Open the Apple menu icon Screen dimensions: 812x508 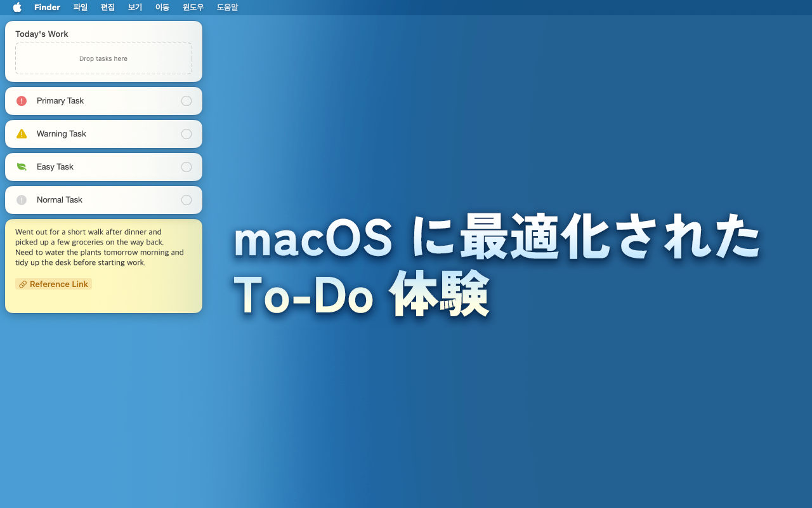[17, 8]
